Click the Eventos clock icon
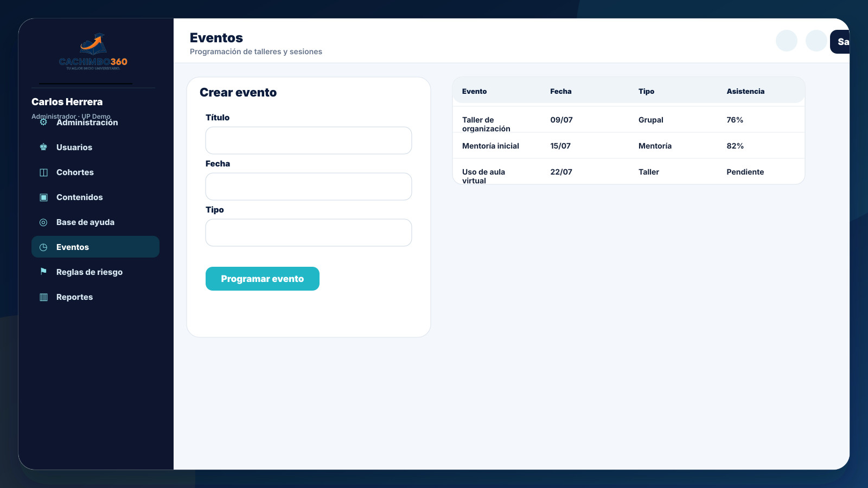The height and width of the screenshot is (488, 868). tap(43, 247)
